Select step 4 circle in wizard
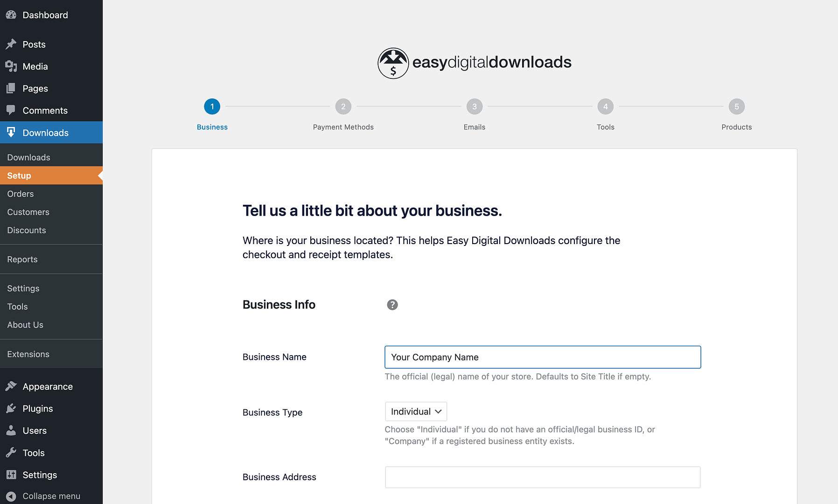838x504 pixels. 606,106
